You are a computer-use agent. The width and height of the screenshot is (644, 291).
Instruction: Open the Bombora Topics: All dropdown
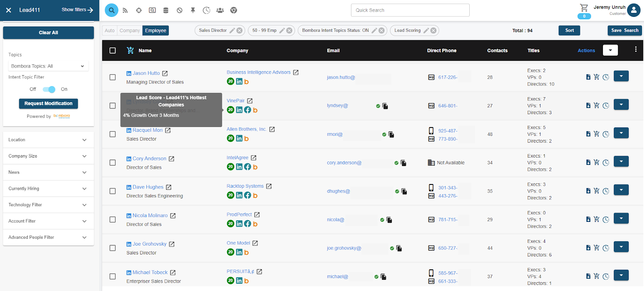coord(48,66)
